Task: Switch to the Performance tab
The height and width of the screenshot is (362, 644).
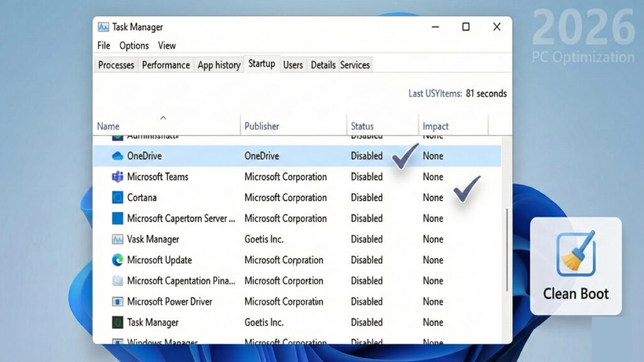Action: click(x=165, y=65)
